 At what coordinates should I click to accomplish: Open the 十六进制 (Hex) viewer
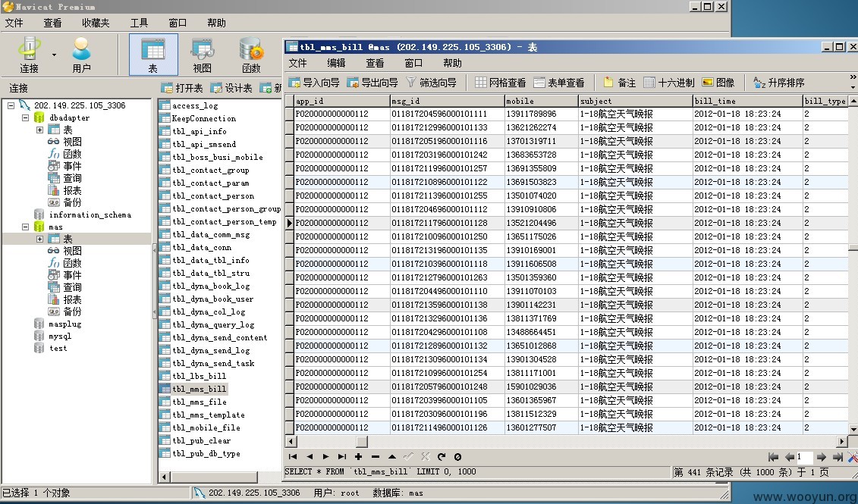pyautogui.click(x=668, y=83)
